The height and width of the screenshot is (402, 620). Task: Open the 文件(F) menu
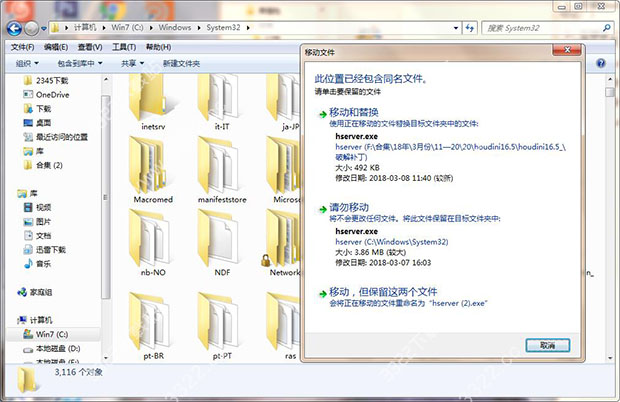click(x=22, y=47)
